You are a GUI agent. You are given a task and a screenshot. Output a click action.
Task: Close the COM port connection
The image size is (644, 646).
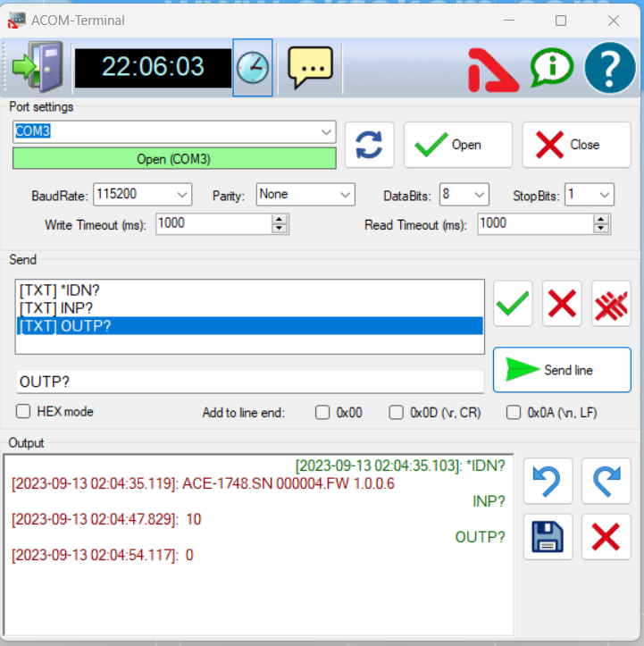(x=576, y=145)
